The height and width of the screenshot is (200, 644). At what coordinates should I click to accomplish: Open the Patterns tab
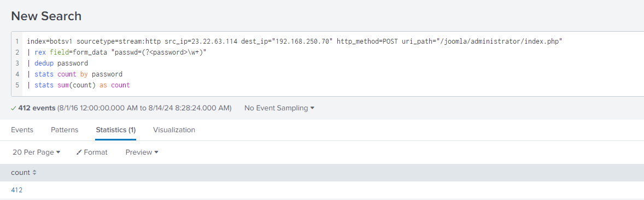pyautogui.click(x=65, y=130)
